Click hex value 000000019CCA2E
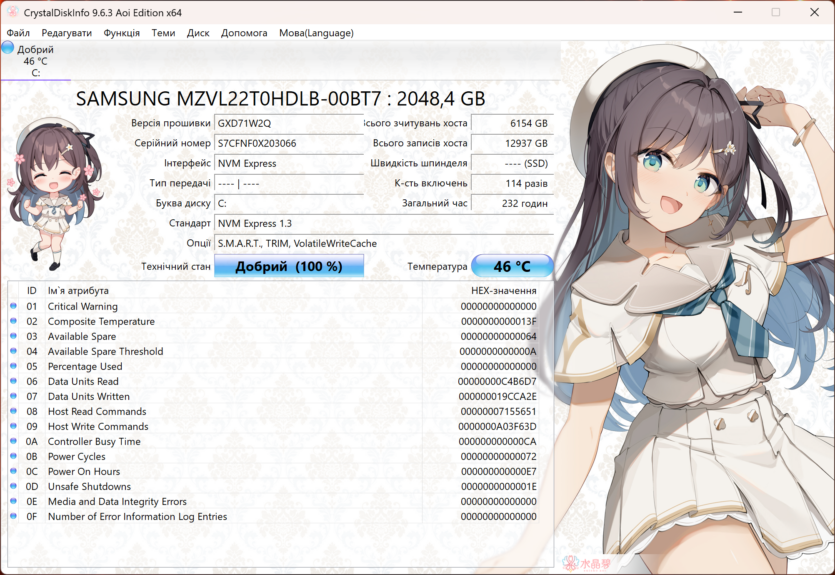The height and width of the screenshot is (575, 835). click(x=497, y=397)
